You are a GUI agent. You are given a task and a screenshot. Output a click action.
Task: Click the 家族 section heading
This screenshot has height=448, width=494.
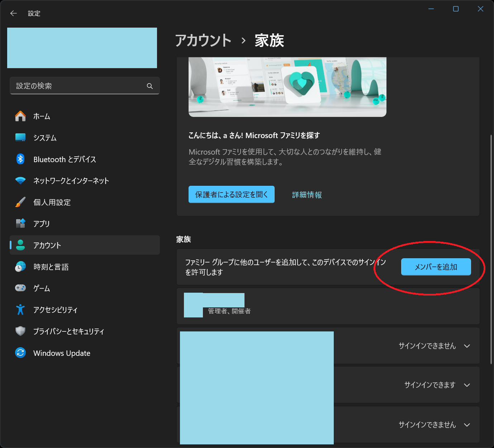click(184, 239)
